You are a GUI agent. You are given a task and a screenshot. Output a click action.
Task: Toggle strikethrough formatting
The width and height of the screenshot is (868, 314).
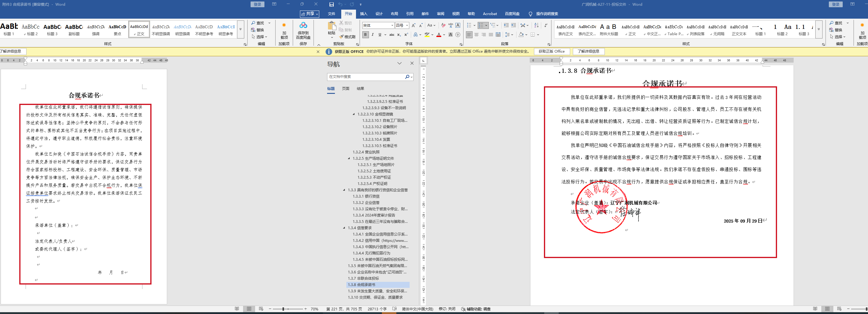(392, 35)
